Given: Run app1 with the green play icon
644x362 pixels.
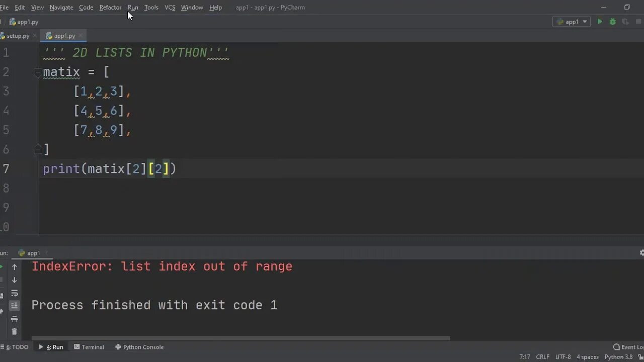Looking at the screenshot, I should coord(600,22).
